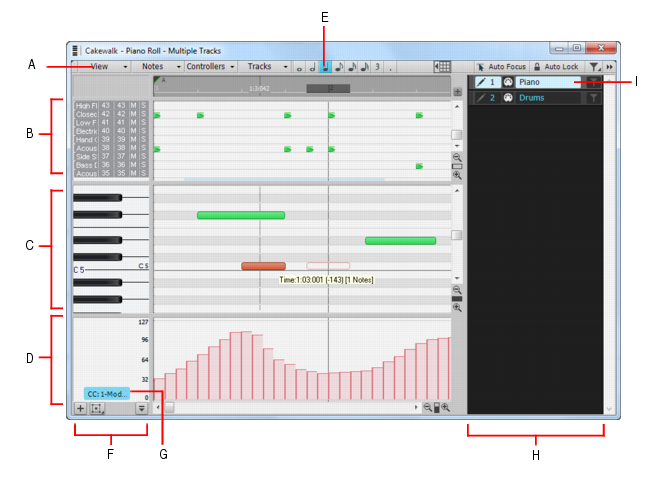Screen dimensions: 666x482
Task: Mute the High Fl drum row
Action: pyautogui.click(x=133, y=105)
